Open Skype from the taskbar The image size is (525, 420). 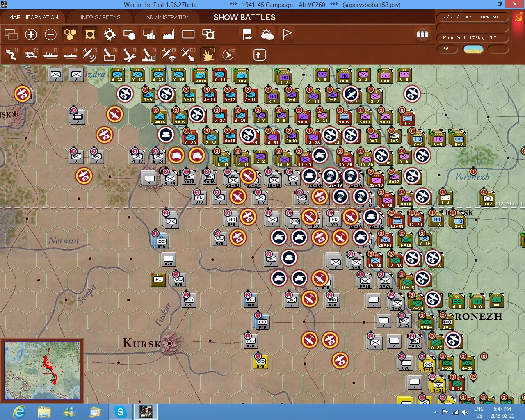pos(121,412)
